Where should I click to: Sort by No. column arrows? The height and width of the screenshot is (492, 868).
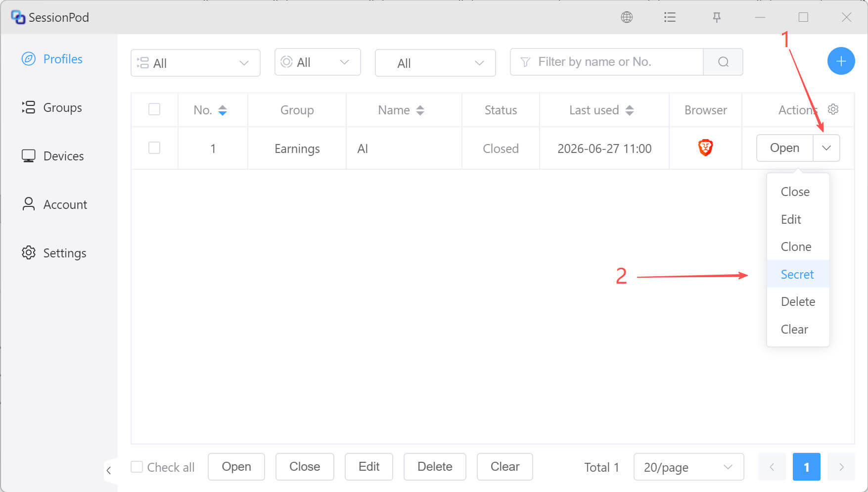(223, 110)
